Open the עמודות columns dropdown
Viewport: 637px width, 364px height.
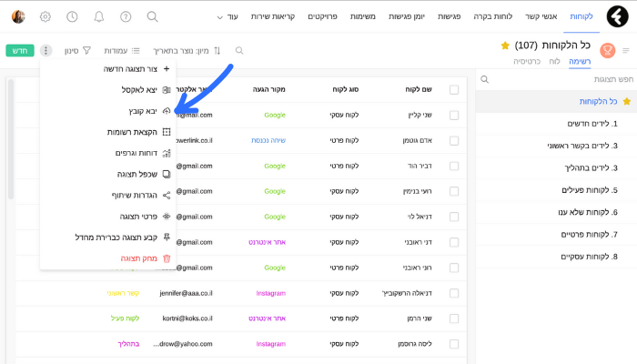click(122, 50)
